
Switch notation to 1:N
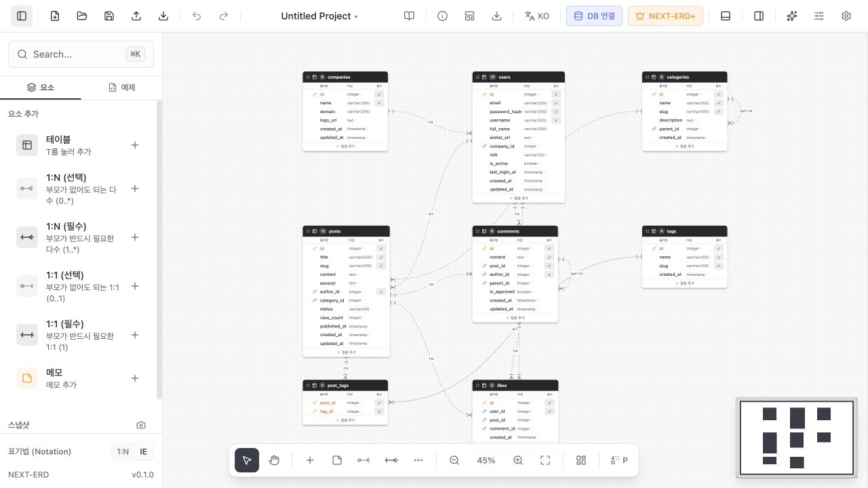123,451
